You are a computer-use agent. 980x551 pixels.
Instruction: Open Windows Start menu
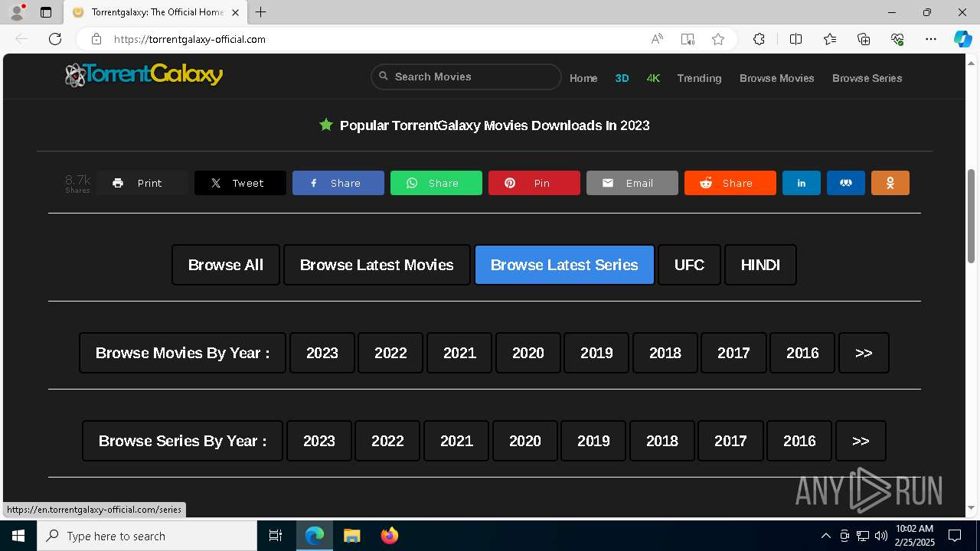click(18, 536)
